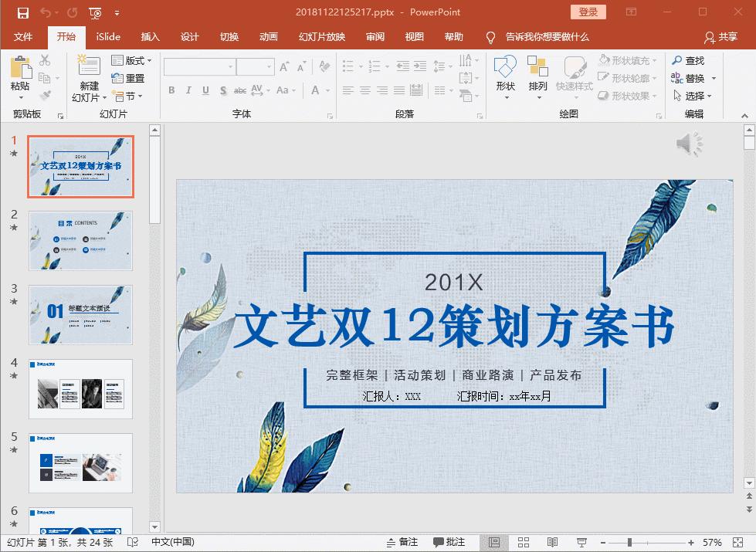Toggle italic formatting
This screenshot has height=552, width=756.
point(188,90)
